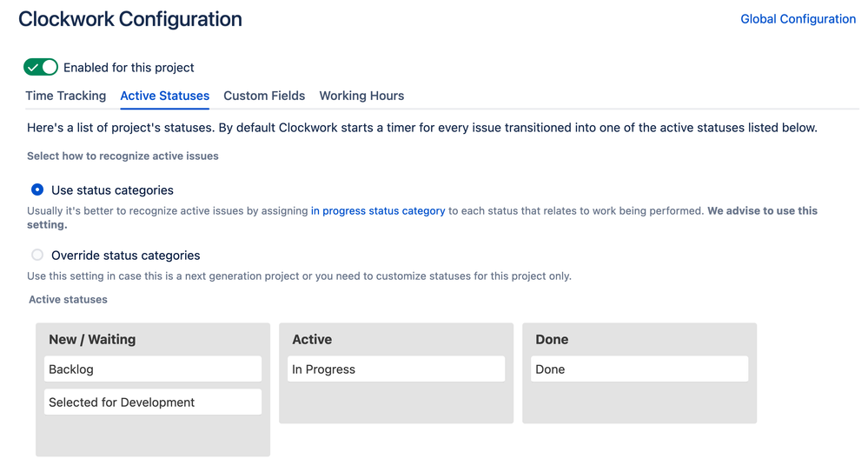Select the Active Statuses tab
Screen dimensions: 868x472
[164, 96]
